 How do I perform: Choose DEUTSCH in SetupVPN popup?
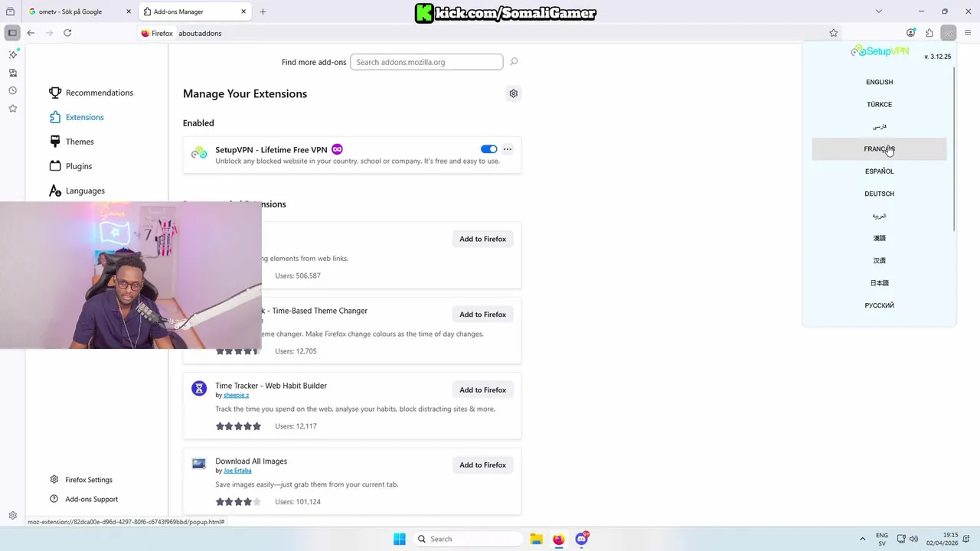tap(879, 194)
